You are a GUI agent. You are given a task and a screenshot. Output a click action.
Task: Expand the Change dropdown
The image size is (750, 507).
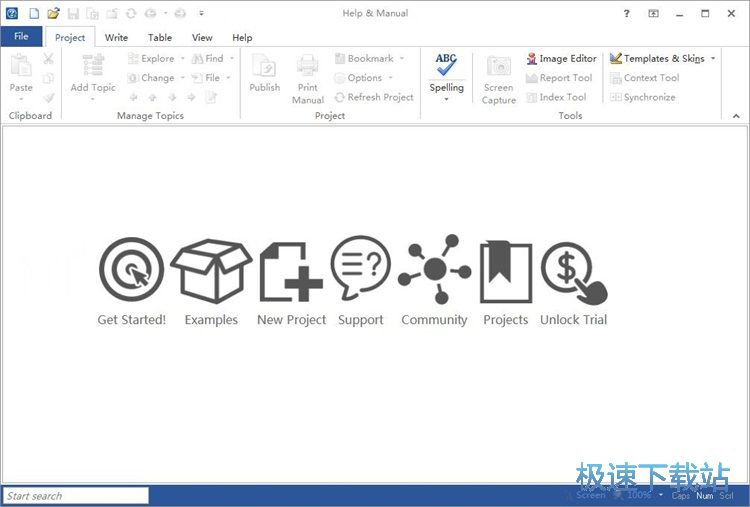pos(183,78)
